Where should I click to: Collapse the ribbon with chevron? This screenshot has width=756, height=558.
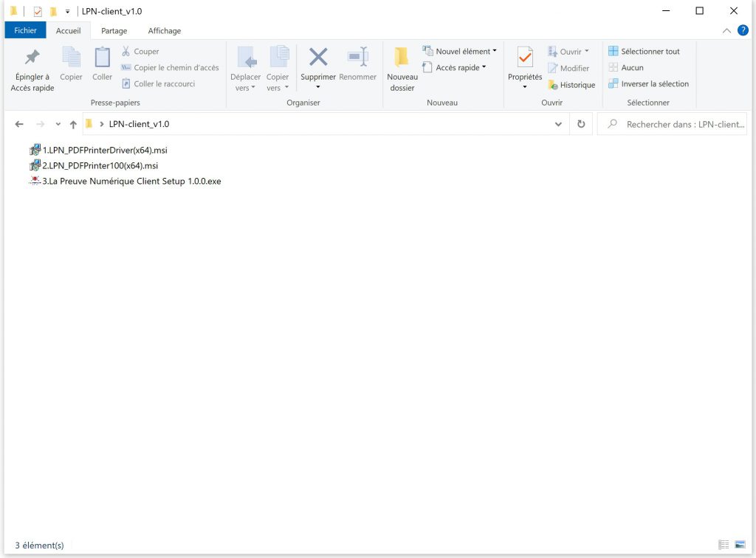(726, 31)
